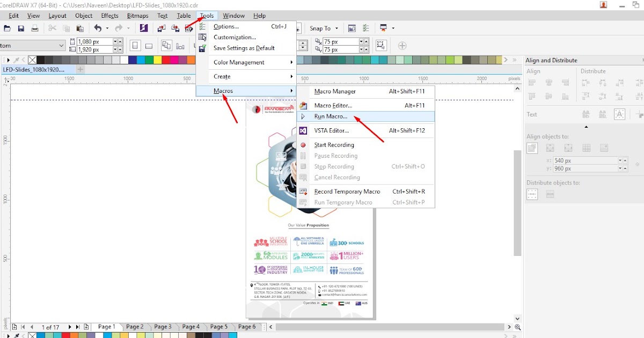
Task: Select the Zoom tool icon near page tabs
Action: [x=517, y=327]
